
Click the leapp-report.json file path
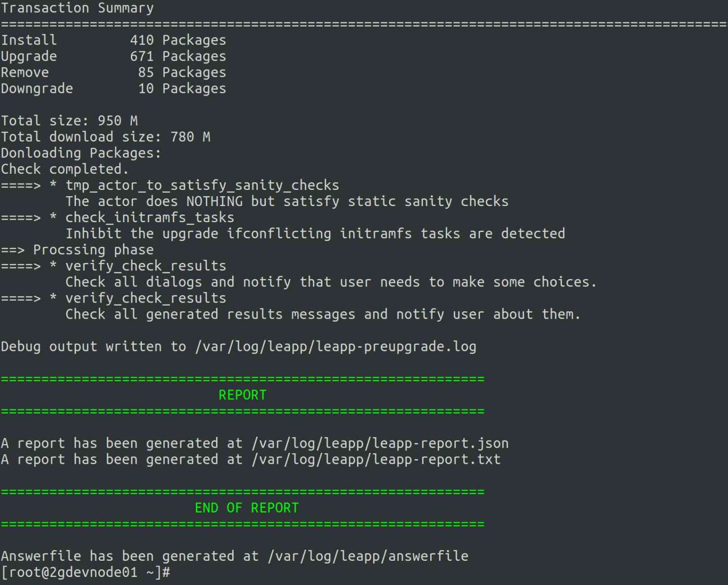coord(380,443)
